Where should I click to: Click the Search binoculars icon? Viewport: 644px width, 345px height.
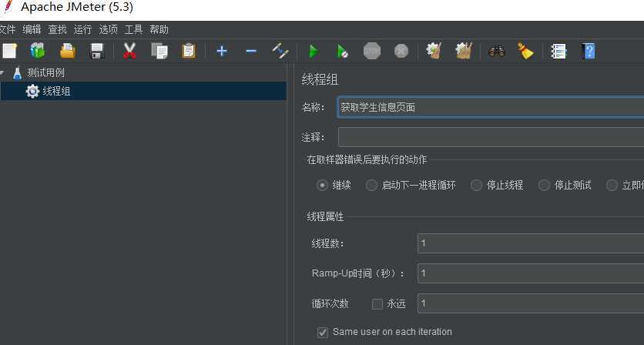pos(497,52)
